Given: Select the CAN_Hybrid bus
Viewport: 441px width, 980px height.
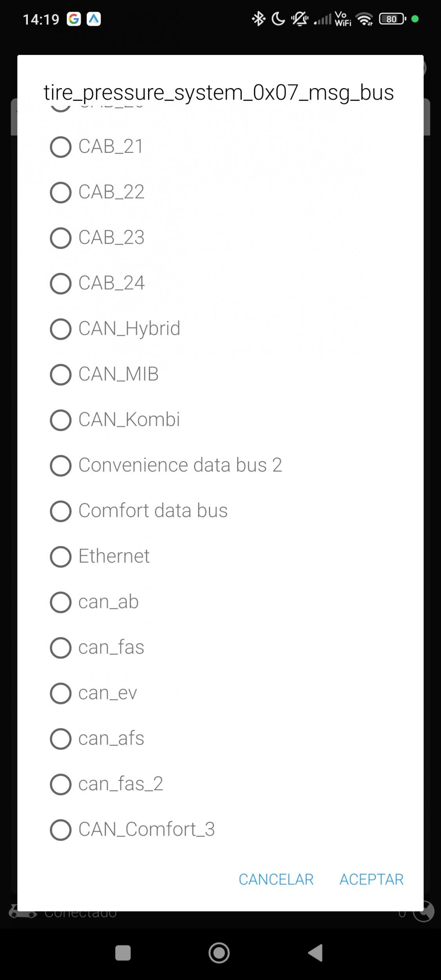Looking at the screenshot, I should [61, 329].
